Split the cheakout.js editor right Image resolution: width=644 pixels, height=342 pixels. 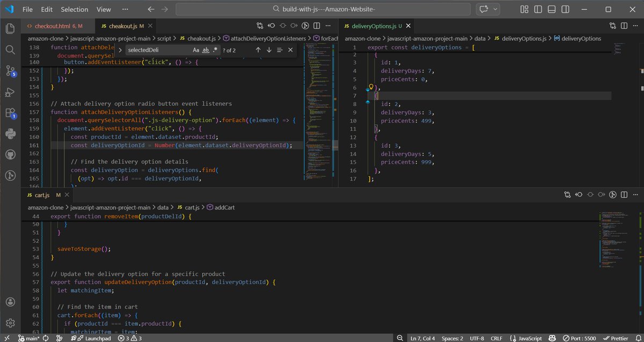(x=316, y=25)
